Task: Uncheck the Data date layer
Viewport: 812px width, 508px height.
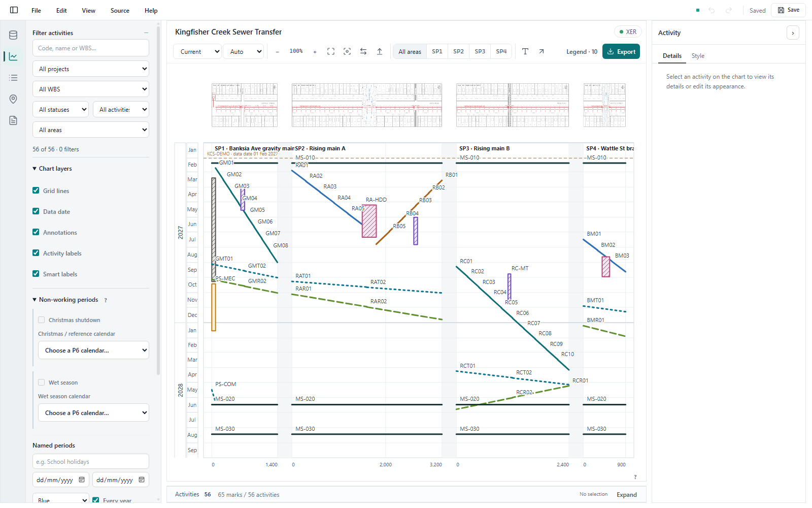Action: click(36, 211)
